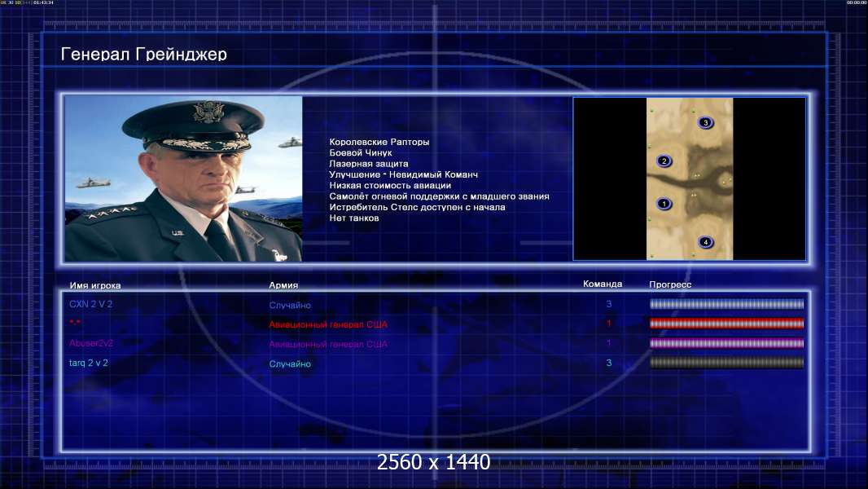This screenshot has height=489, width=868.
Task: Click player name 'tarq 2 v 2'
Action: (89, 363)
